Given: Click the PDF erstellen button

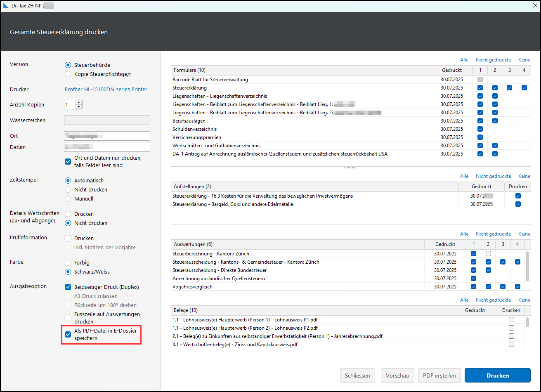Looking at the screenshot, I should (439, 375).
